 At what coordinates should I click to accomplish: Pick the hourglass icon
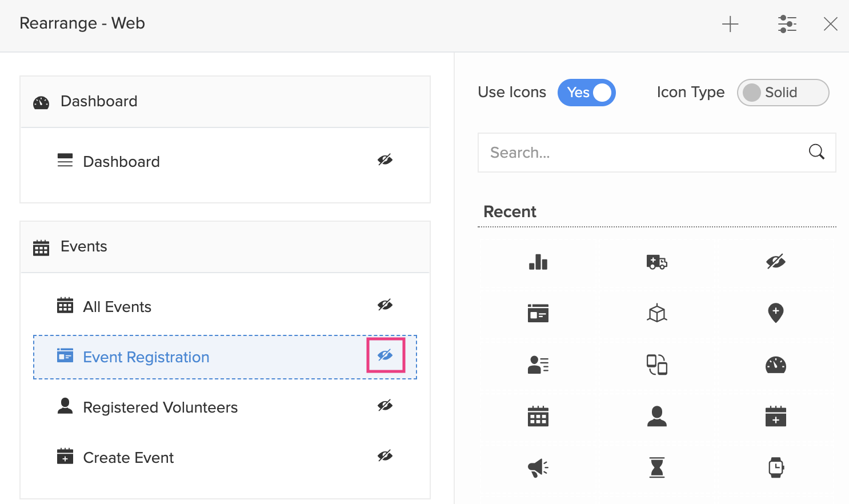656,467
